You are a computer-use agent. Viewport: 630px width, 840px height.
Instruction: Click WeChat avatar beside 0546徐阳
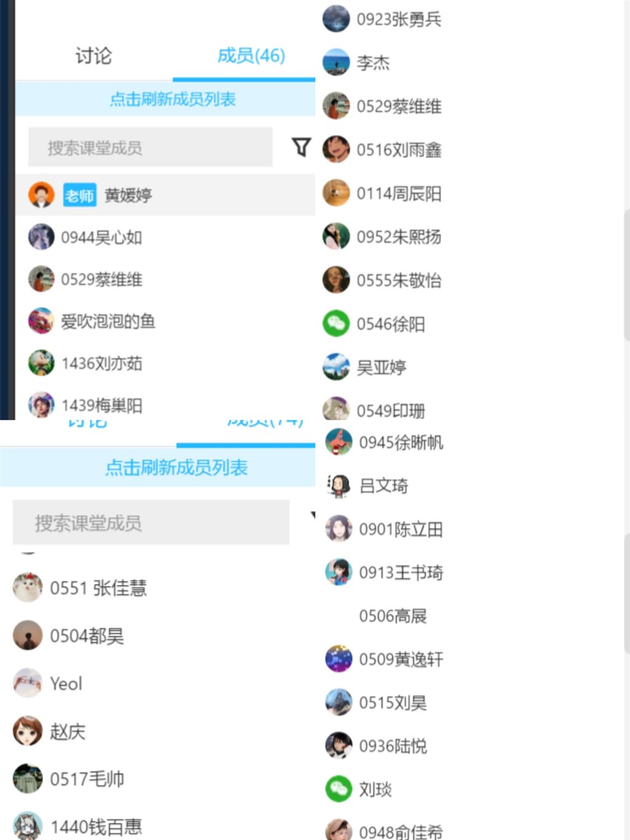(x=336, y=324)
